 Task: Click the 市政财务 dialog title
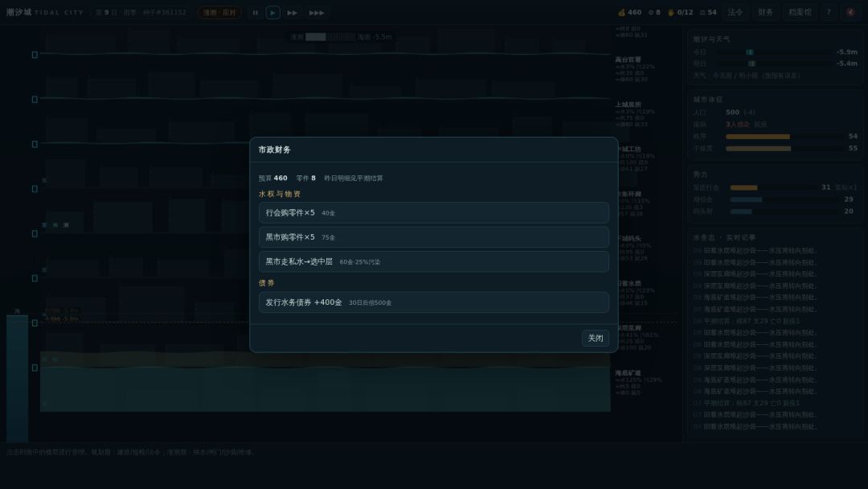275,150
